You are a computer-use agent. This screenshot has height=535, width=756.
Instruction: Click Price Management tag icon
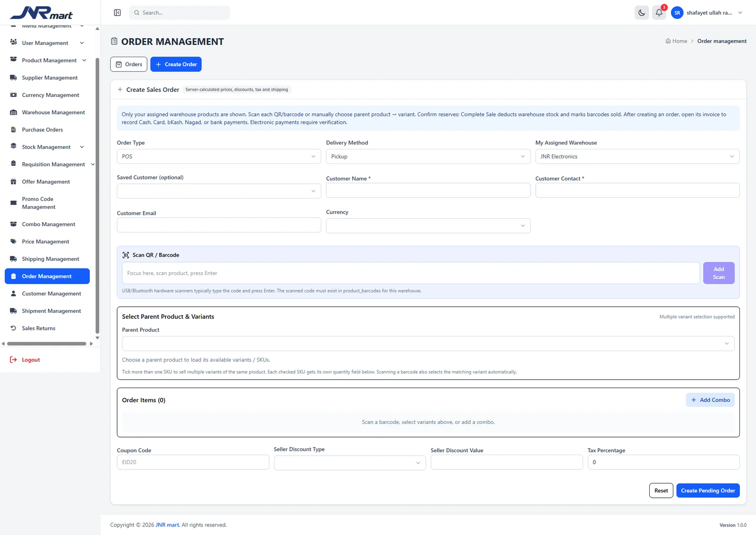click(13, 242)
